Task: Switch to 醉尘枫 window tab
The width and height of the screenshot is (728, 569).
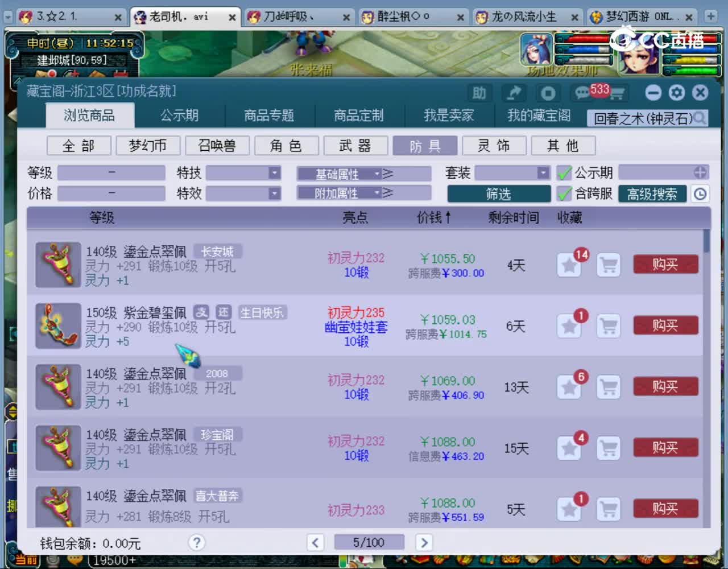Action: (x=415, y=17)
